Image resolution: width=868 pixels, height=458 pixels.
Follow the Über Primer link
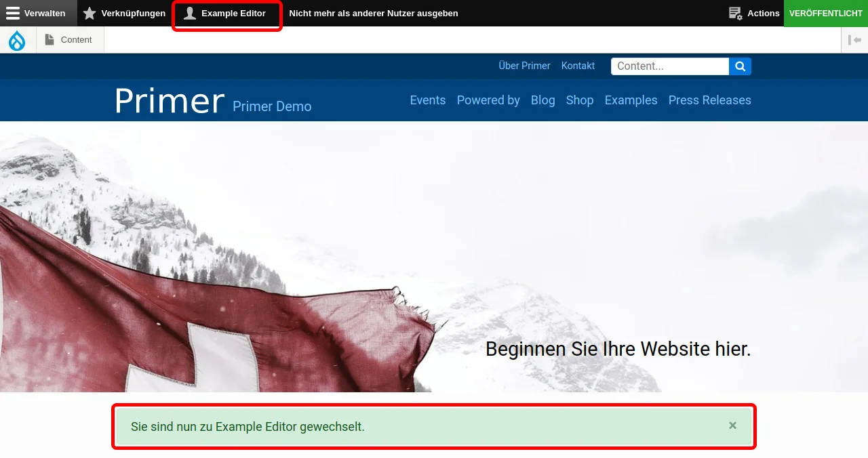[524, 66]
